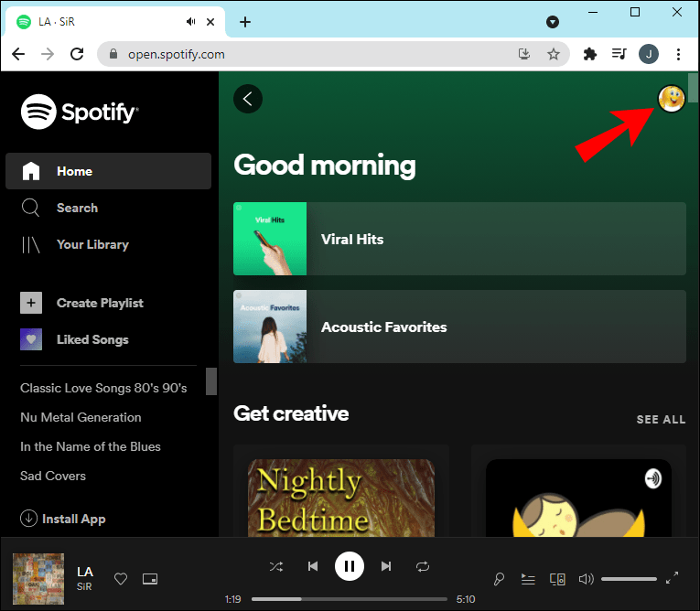Click the plus icon beside Create Playlist
The width and height of the screenshot is (700, 611).
click(31, 303)
